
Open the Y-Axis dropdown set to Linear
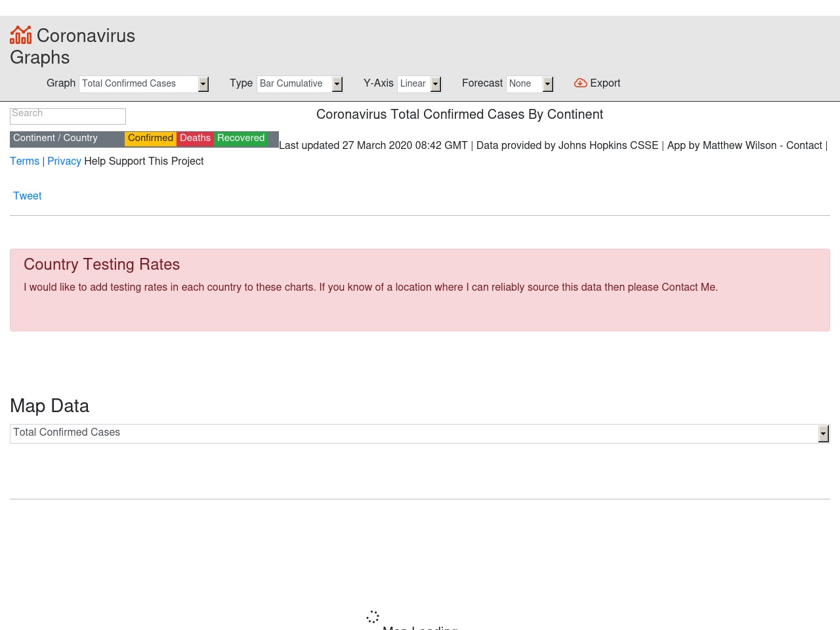point(419,84)
